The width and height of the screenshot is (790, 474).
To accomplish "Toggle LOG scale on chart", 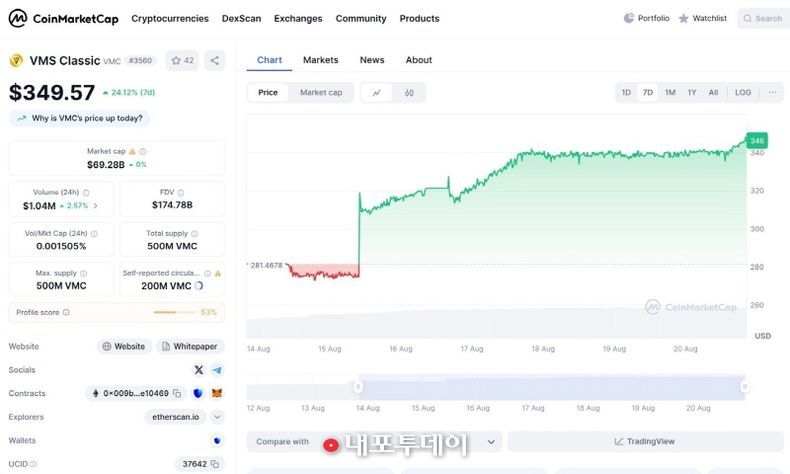I will 743,93.
